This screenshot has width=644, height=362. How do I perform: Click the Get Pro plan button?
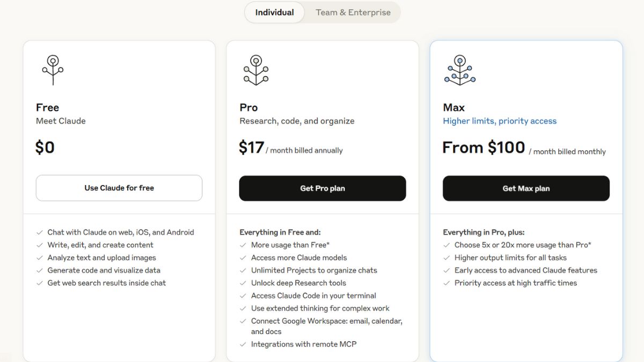(x=323, y=188)
